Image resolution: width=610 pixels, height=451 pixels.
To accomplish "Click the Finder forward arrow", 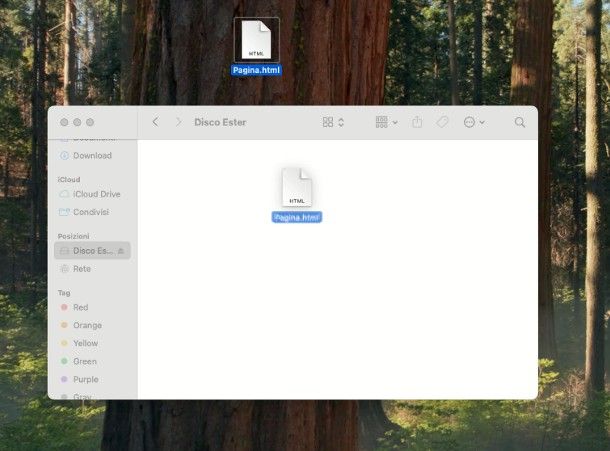I will click(179, 122).
